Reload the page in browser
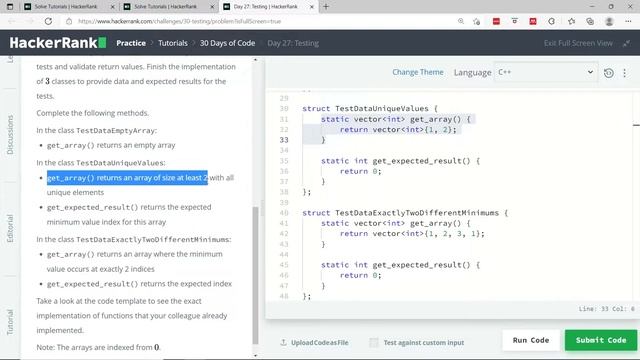Viewport: 640px width, 360px height. 48,21
